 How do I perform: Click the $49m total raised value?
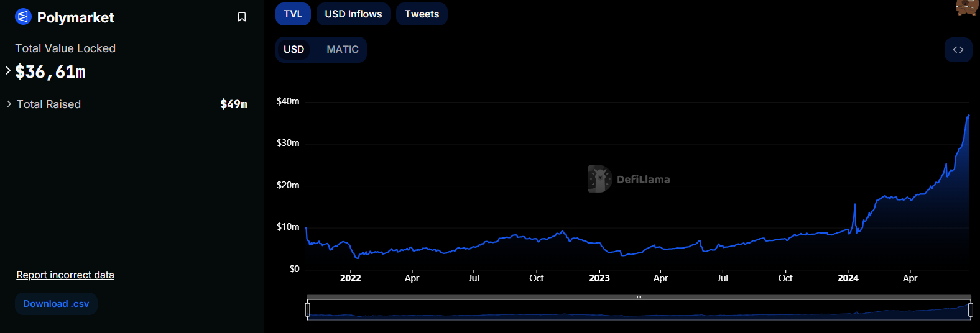click(234, 104)
